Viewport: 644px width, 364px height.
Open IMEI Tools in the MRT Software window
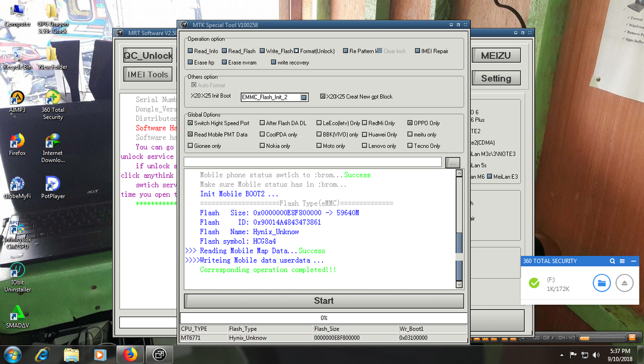coord(148,75)
